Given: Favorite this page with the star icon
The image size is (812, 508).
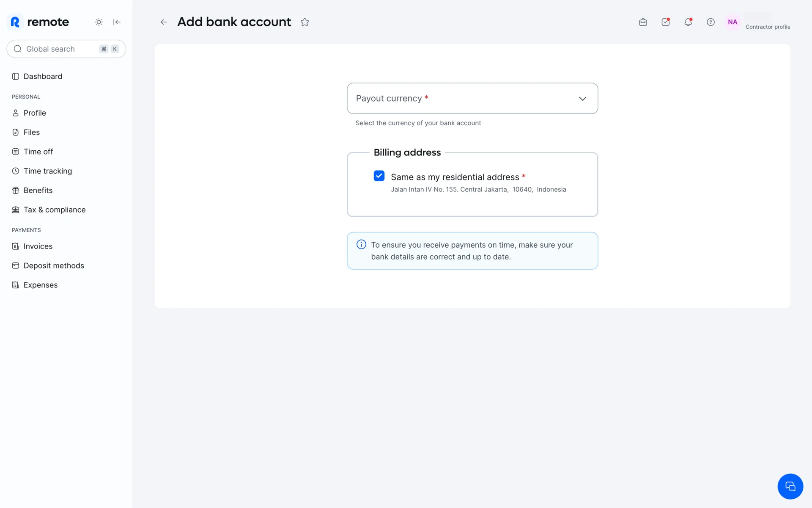Looking at the screenshot, I should (304, 22).
